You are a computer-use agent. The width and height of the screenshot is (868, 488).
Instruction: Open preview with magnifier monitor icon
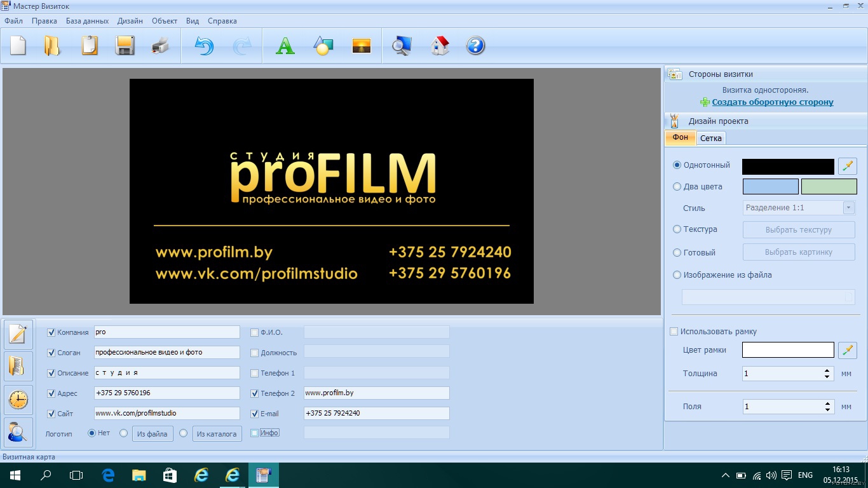(402, 46)
